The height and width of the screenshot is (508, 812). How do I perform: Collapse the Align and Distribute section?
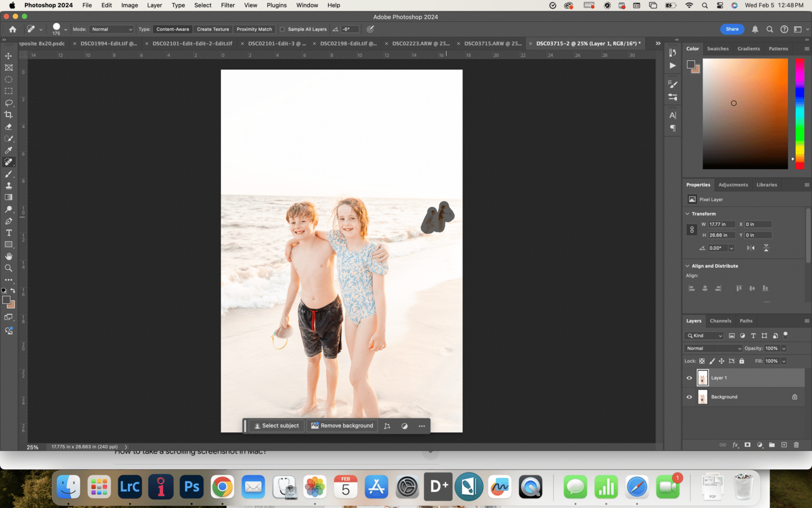687,266
